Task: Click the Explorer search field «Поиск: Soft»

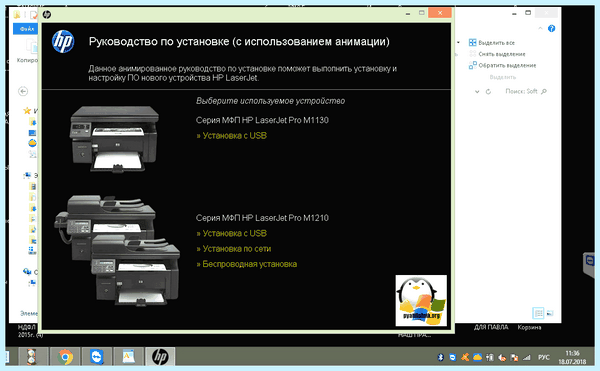Action: click(522, 91)
